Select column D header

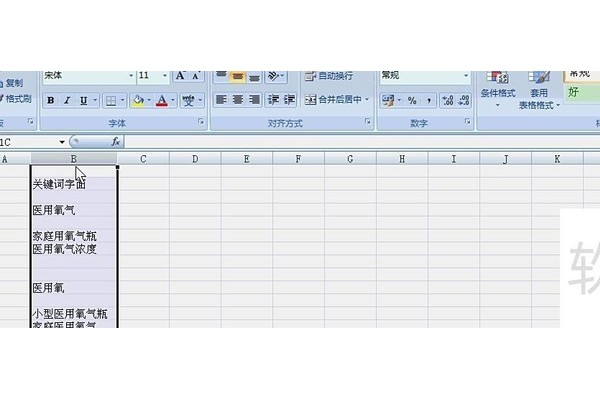coord(195,159)
